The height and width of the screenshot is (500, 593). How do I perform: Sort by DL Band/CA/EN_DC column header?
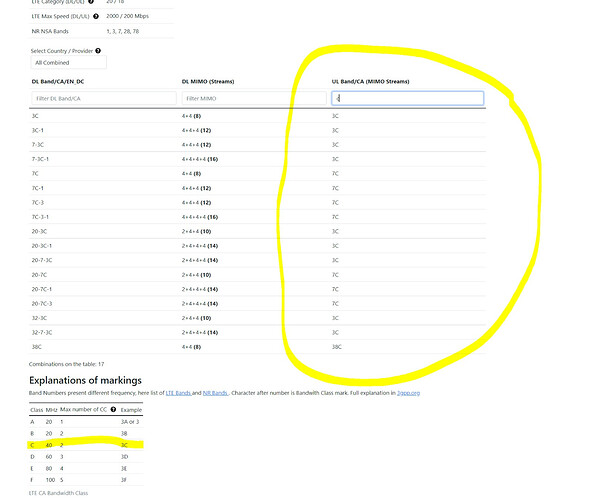click(58, 81)
